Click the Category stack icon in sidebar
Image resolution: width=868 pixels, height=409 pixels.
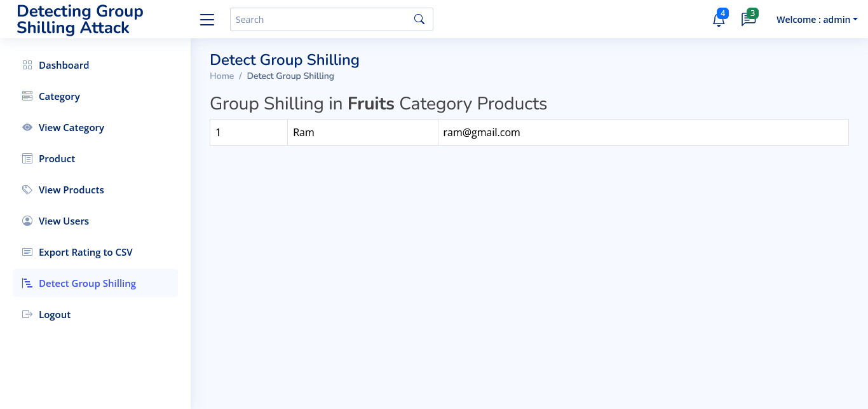pos(27,96)
